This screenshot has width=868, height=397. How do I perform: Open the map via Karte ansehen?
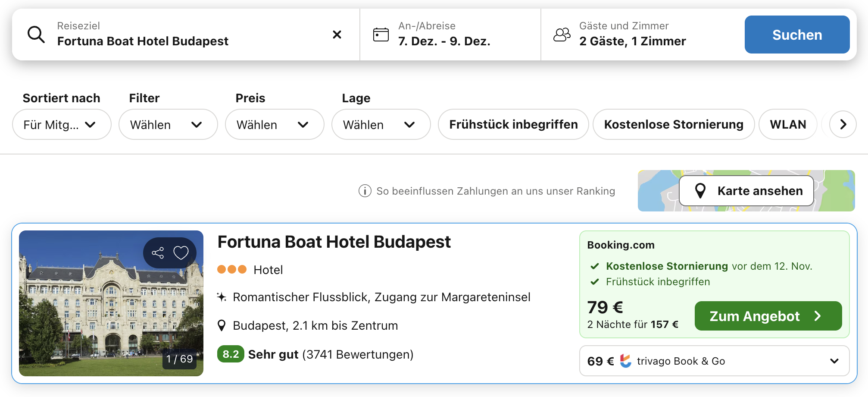coord(746,191)
